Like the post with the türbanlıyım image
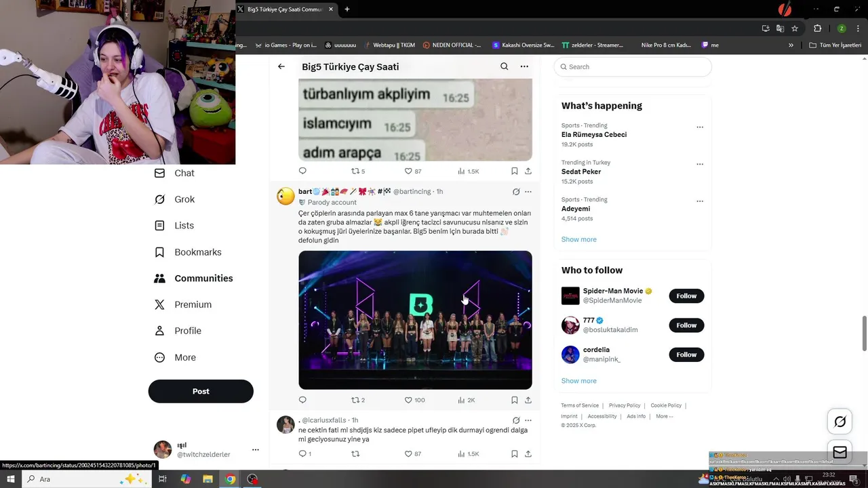 click(413, 171)
